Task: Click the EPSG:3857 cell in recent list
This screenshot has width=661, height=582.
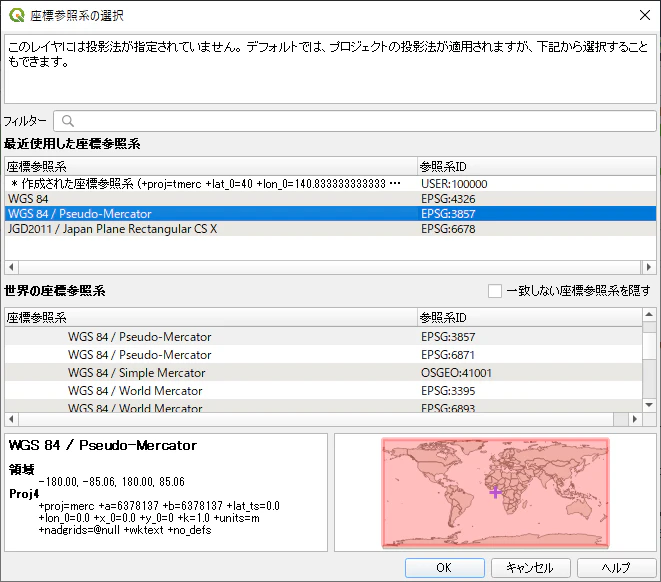Action: (448, 214)
